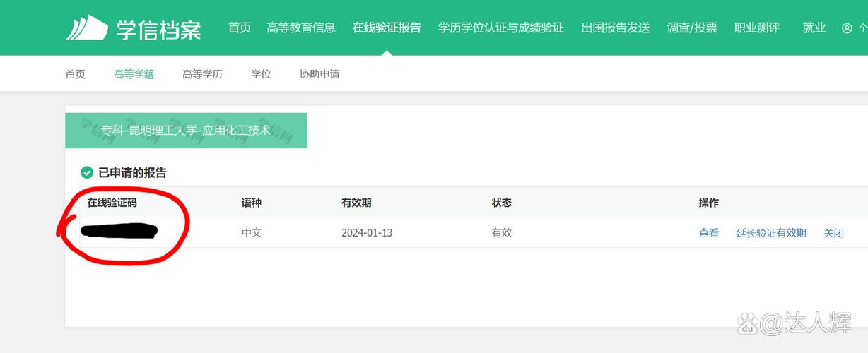Click 关闭 to close the report

(x=833, y=233)
